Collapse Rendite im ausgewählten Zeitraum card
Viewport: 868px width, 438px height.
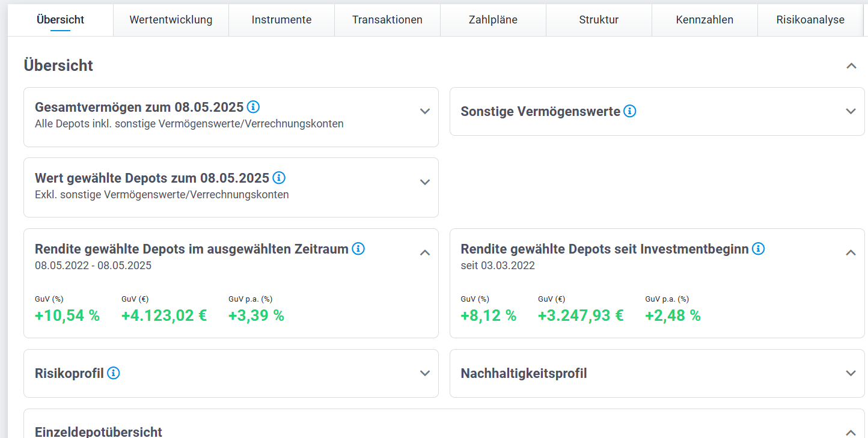[425, 253]
